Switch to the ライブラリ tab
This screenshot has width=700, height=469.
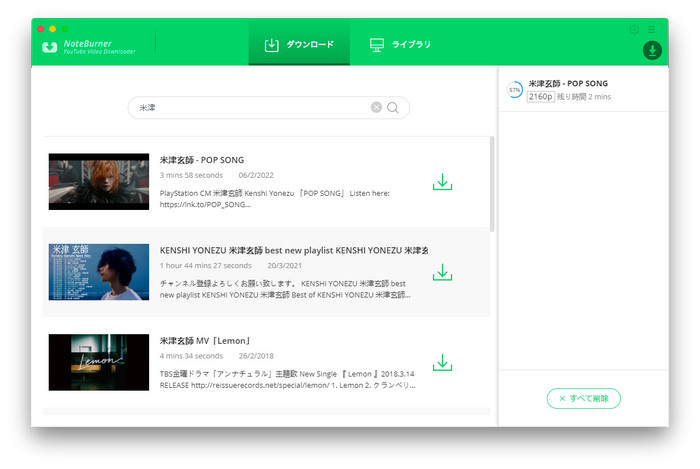400,44
